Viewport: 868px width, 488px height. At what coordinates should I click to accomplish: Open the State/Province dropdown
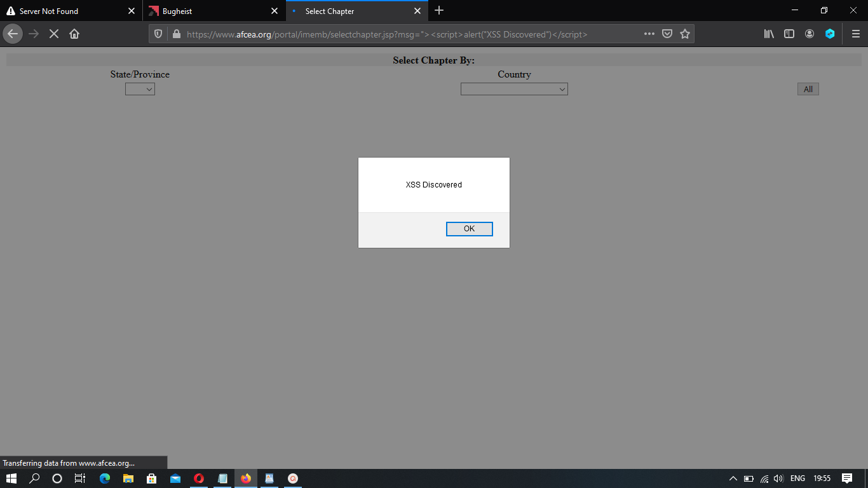pyautogui.click(x=140, y=90)
